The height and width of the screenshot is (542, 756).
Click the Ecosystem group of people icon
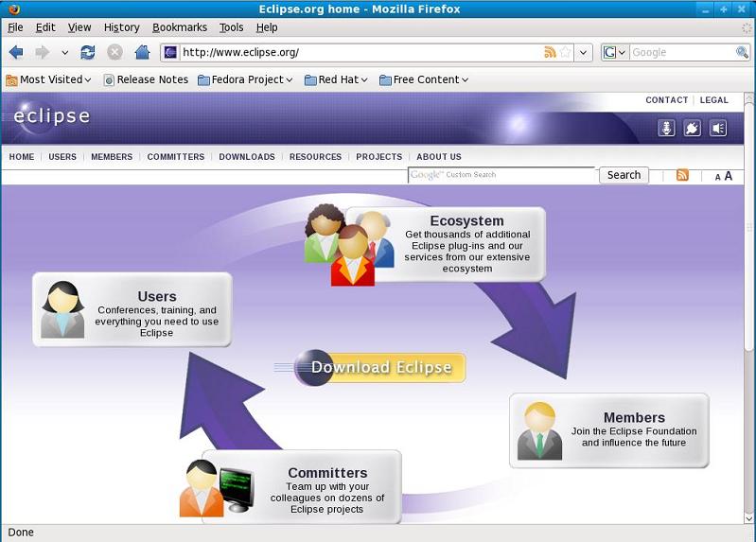tap(348, 245)
